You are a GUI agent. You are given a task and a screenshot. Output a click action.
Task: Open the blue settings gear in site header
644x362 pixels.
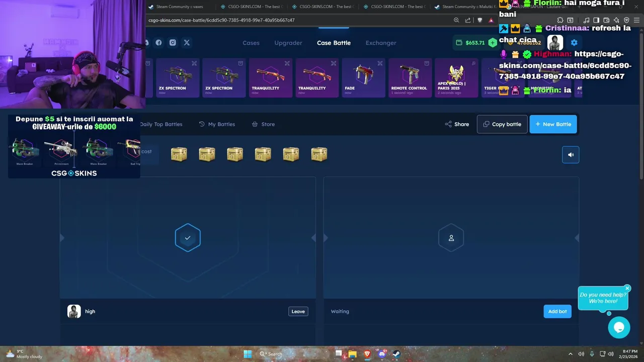point(574,43)
